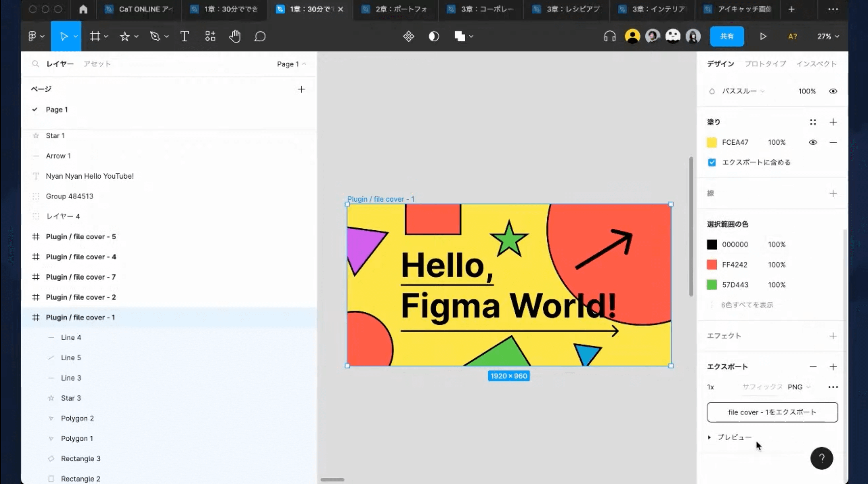Add a new page
The image size is (868, 484).
(x=301, y=89)
